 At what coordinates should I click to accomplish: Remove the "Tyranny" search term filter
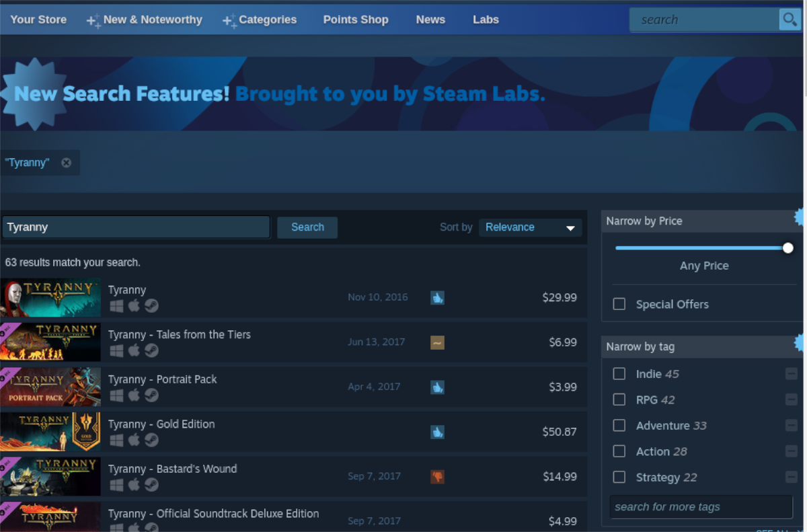click(66, 163)
